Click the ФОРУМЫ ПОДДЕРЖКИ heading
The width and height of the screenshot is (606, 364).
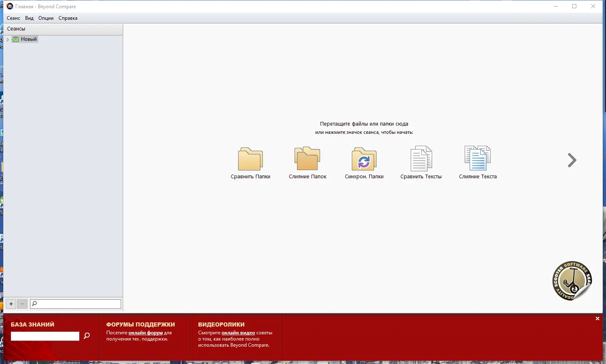pos(140,324)
